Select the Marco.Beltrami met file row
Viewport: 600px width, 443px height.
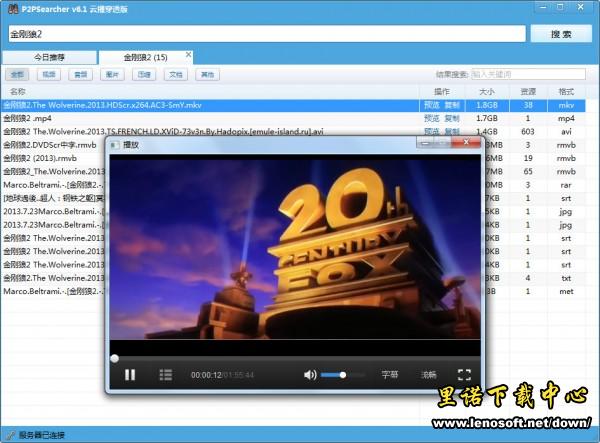coord(53,291)
